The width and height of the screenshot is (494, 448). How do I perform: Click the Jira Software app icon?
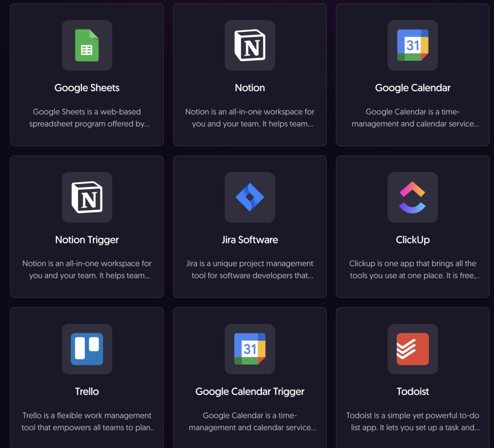click(250, 197)
